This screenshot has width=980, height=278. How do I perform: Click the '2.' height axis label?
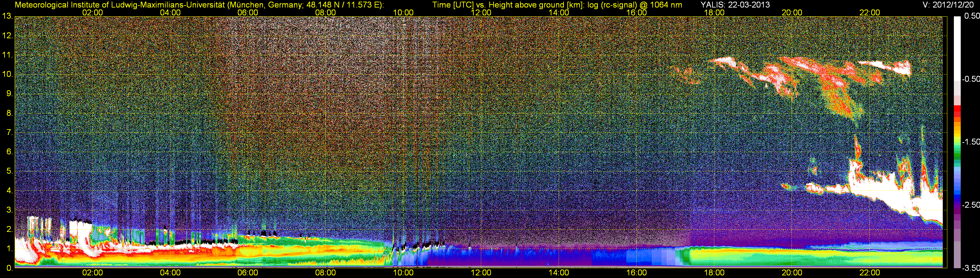tap(9, 229)
